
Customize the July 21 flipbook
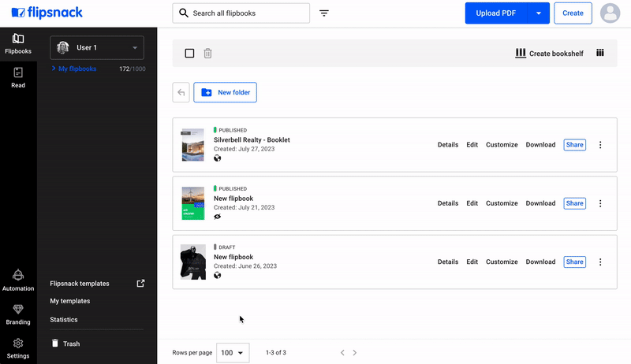[x=502, y=203]
